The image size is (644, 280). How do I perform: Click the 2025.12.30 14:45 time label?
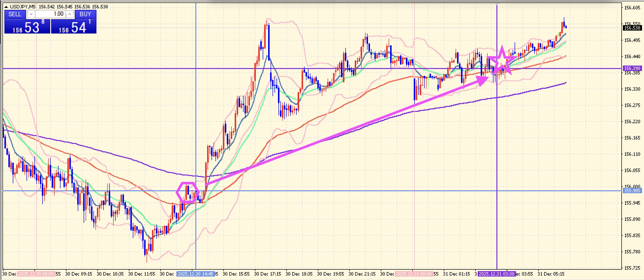[196, 274]
